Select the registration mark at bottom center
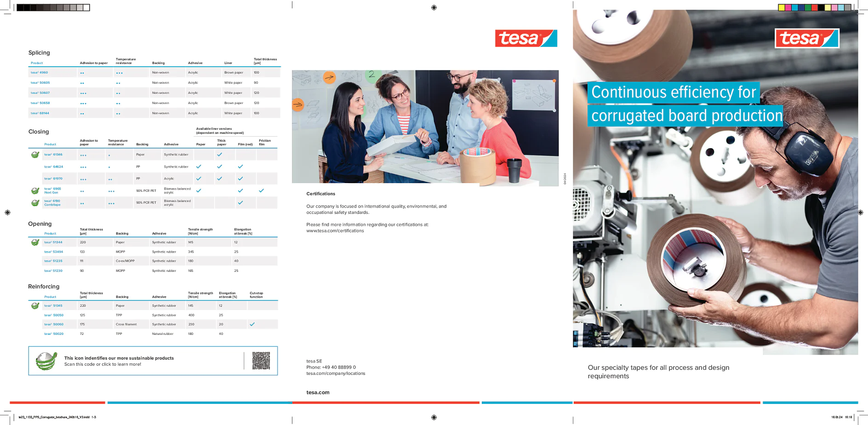Image resolution: width=868 pixels, height=425 pixels. (x=434, y=418)
